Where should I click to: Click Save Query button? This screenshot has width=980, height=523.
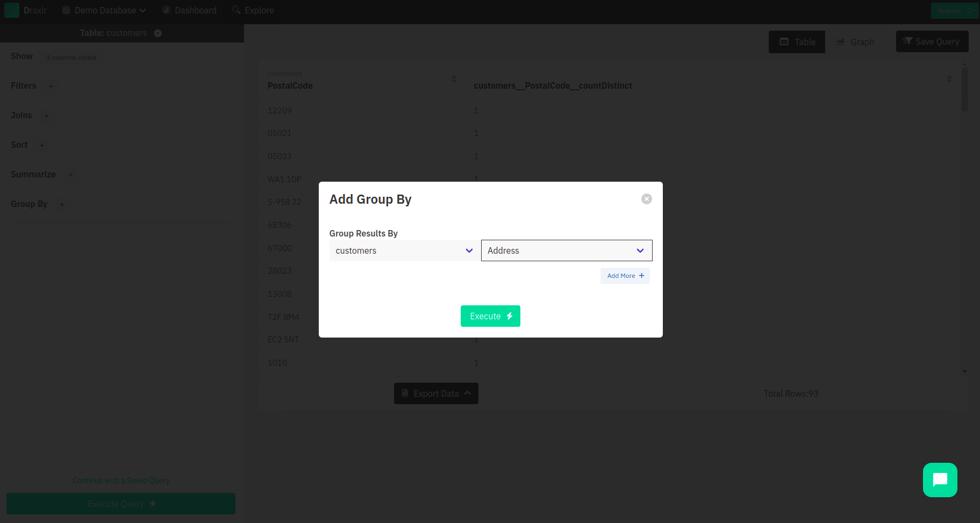(932, 41)
